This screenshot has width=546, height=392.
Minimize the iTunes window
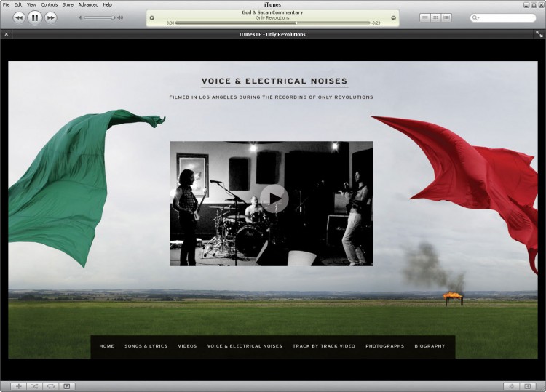point(526,5)
